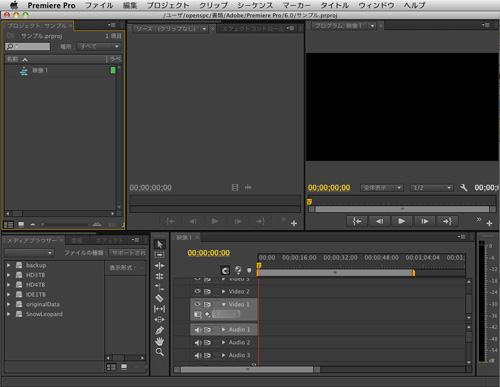Select the Hand tool
Viewport: 500px width, 387px height.
point(160,341)
